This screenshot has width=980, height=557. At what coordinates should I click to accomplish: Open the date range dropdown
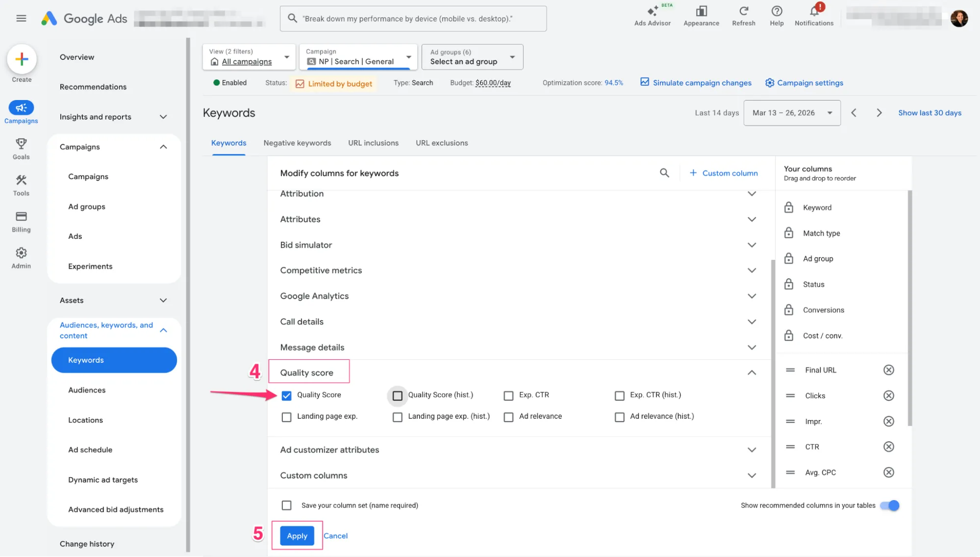tap(792, 113)
